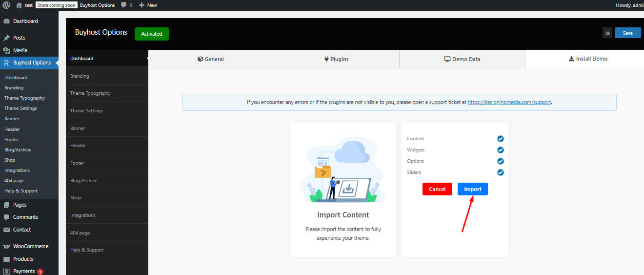Open Theme Settings in WordPress submenu
Image resolution: width=644 pixels, height=275 pixels.
click(20, 108)
